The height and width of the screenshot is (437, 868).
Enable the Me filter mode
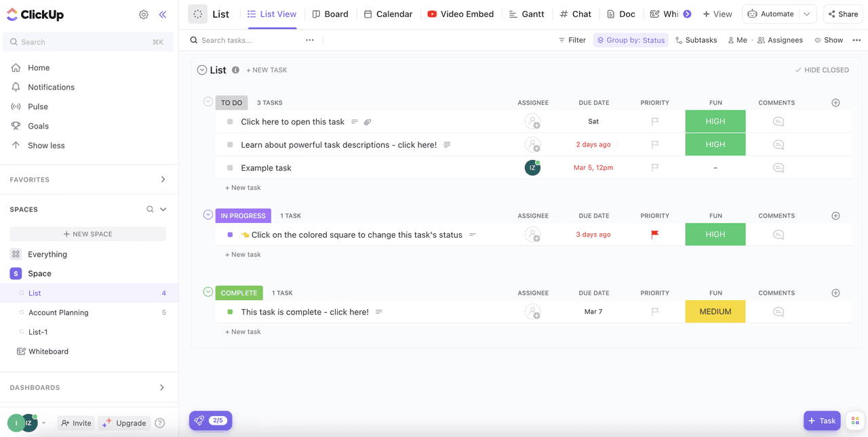[736, 40]
